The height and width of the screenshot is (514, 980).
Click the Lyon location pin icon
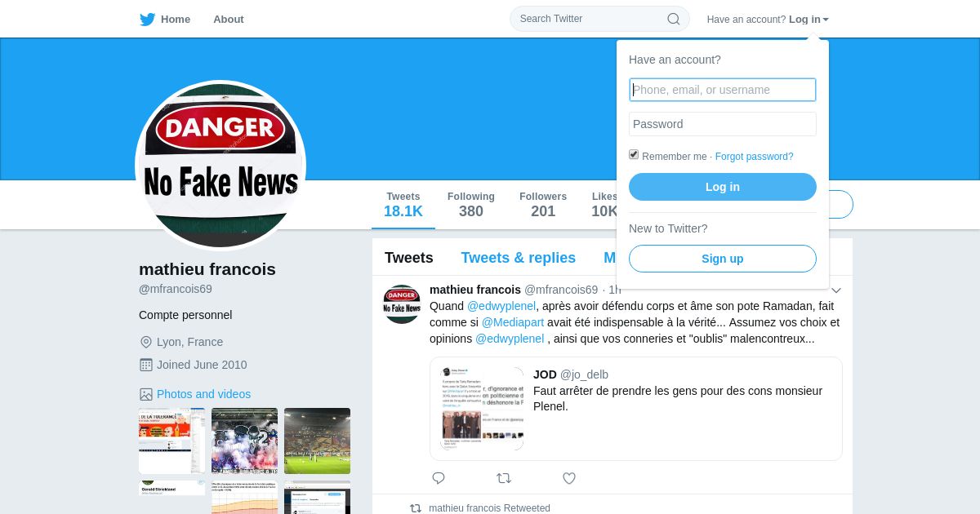146,342
